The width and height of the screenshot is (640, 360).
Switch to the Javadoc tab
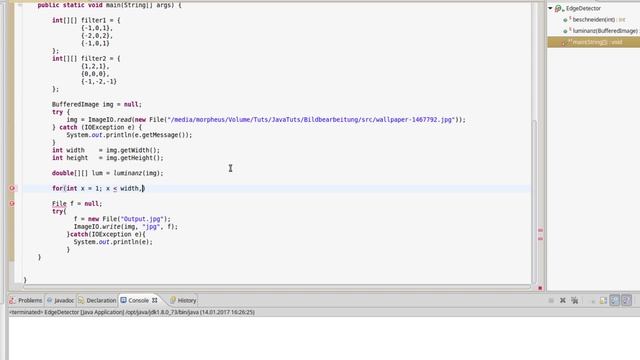60,300
